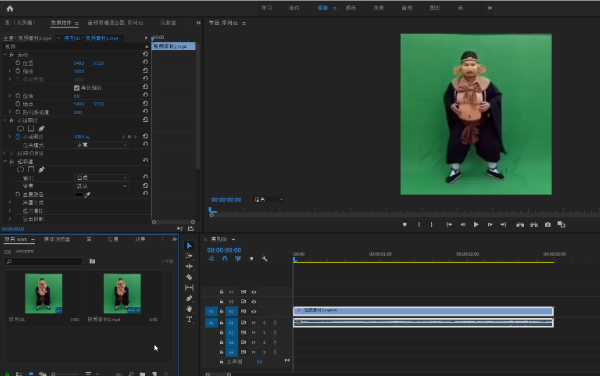The image size is (600, 376).
Task: Select the Track Select Forward tool
Action: (x=189, y=256)
